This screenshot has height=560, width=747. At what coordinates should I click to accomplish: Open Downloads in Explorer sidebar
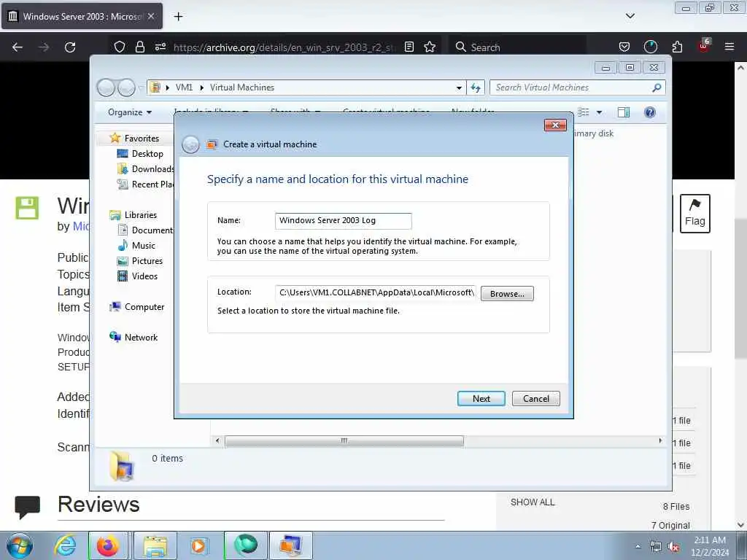tap(145, 169)
